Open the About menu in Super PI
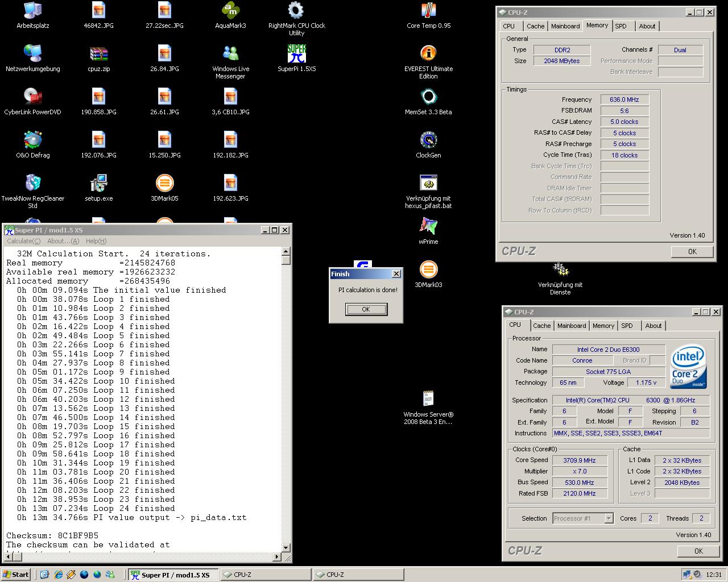 tap(63, 241)
